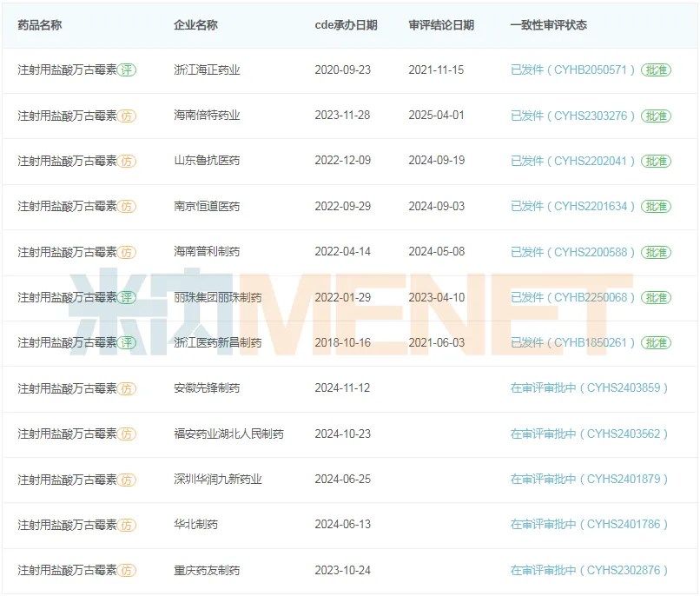This screenshot has height=596, width=700.
Task: Select the cde承办日期 column header
Action: (x=346, y=25)
